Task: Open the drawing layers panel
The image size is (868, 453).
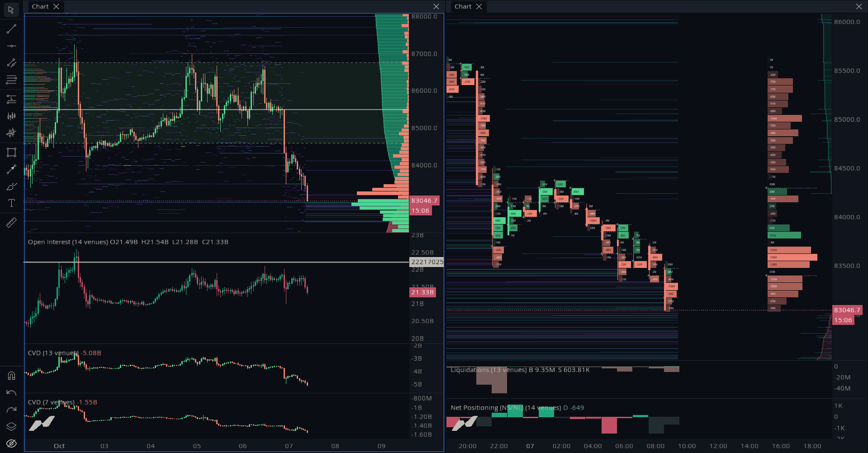Action: point(11,426)
